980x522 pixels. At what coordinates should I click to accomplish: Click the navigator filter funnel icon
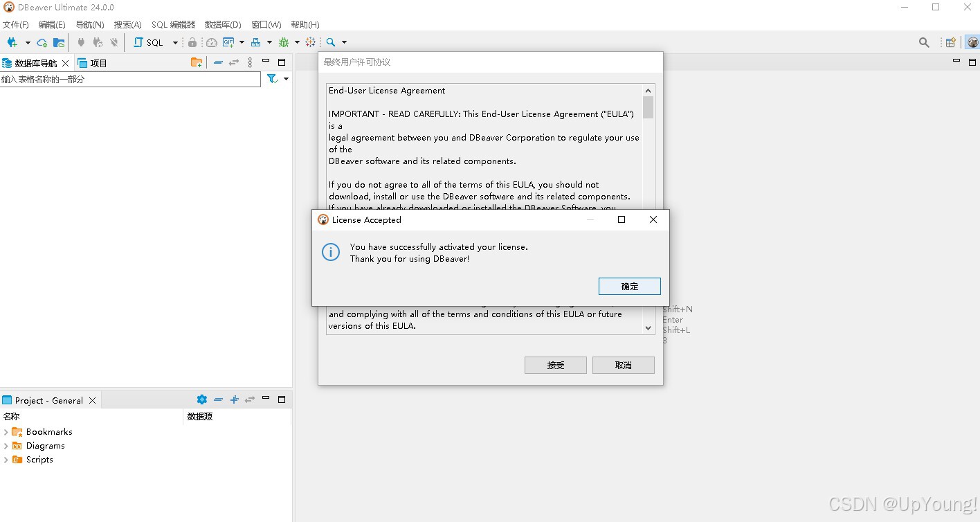(x=273, y=79)
